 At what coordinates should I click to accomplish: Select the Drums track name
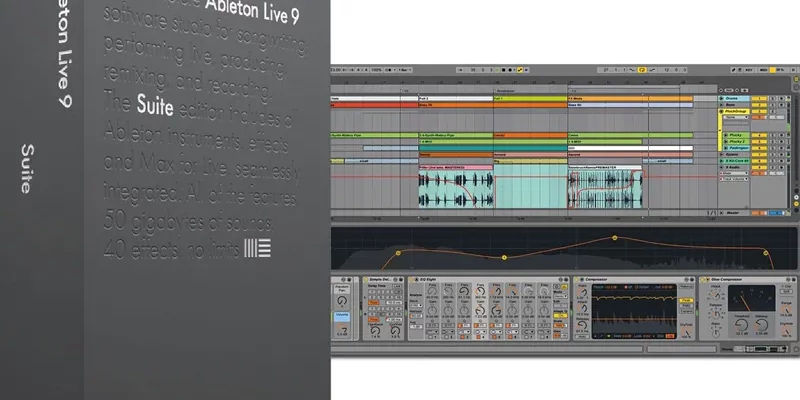[x=734, y=98]
